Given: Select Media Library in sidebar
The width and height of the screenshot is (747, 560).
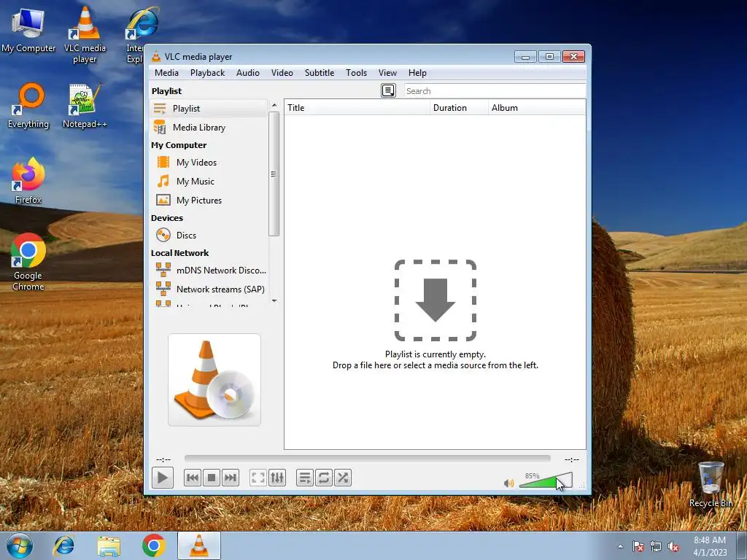Looking at the screenshot, I should point(209,128).
